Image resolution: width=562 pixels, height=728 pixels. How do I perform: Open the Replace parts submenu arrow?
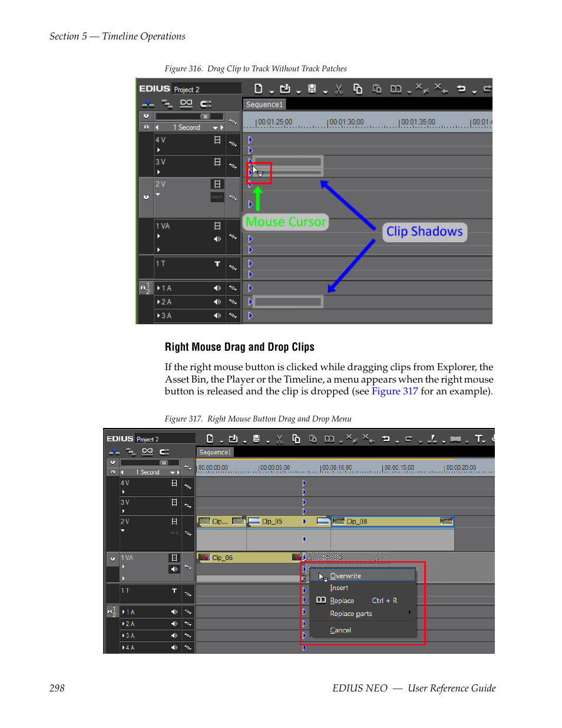(x=409, y=612)
